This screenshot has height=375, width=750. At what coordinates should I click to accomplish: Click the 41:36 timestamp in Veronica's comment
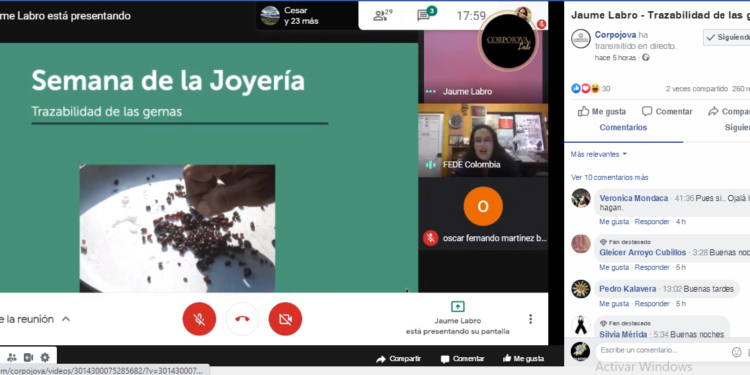pyautogui.click(x=684, y=198)
